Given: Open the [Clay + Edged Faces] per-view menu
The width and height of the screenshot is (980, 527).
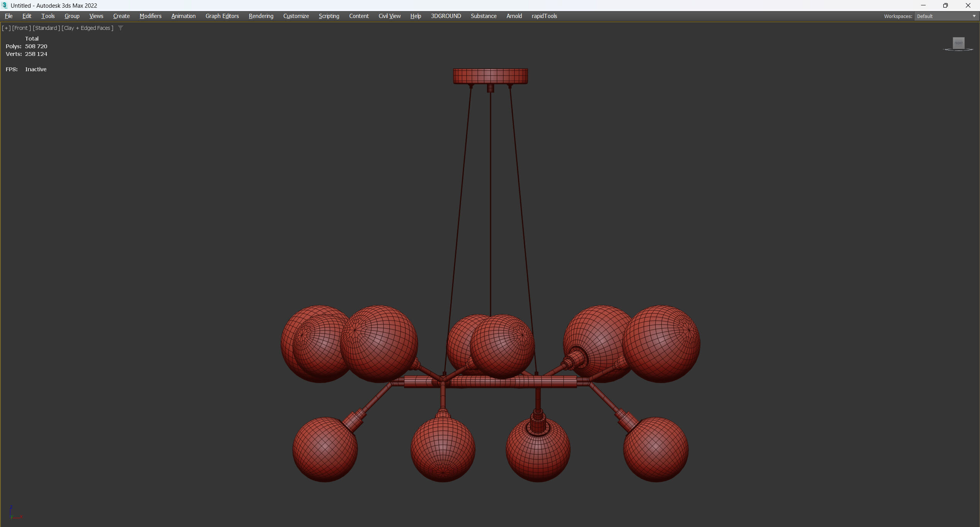Looking at the screenshot, I should [x=88, y=28].
